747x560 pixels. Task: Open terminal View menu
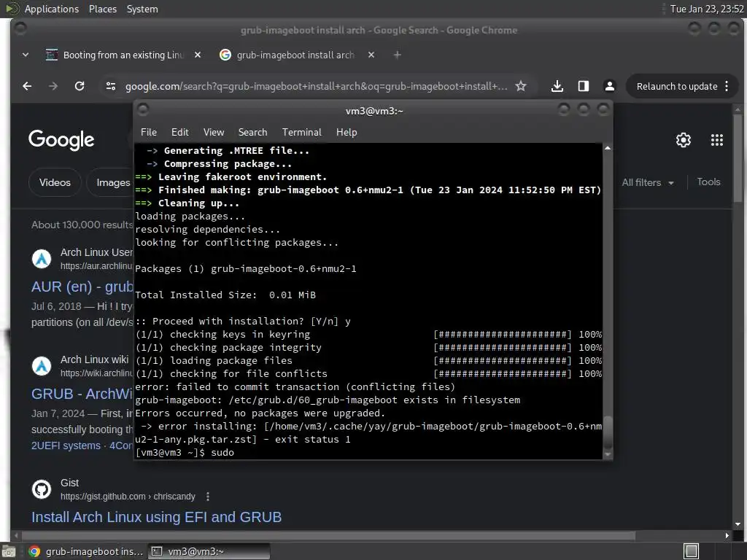(x=214, y=133)
